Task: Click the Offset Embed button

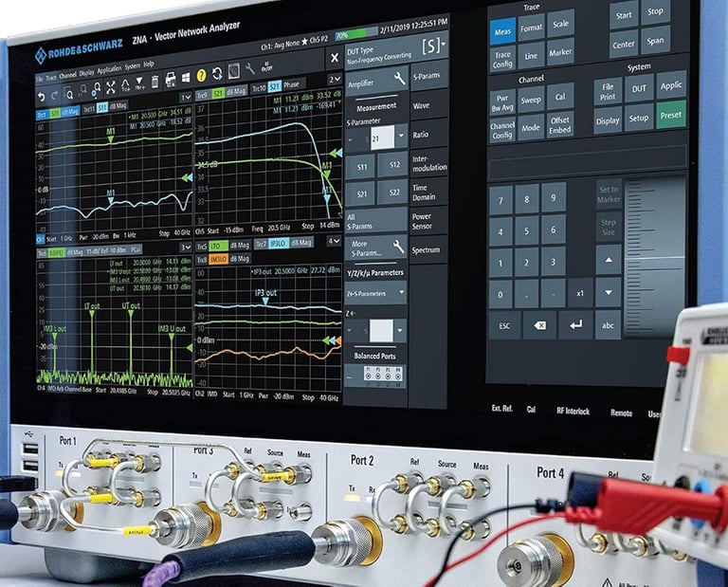Action: [560, 125]
